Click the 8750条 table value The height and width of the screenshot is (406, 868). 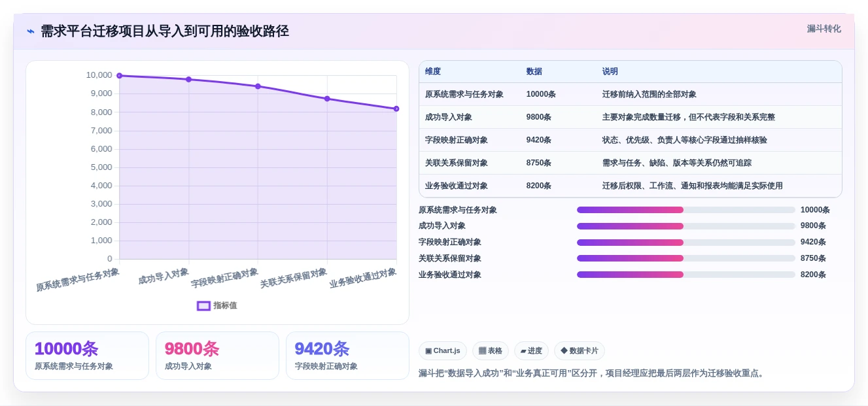point(539,163)
